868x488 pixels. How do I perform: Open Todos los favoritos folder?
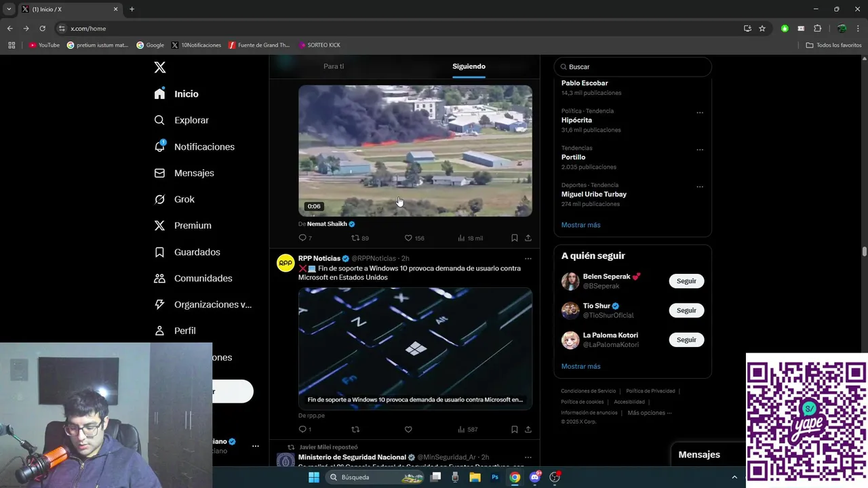click(x=833, y=45)
